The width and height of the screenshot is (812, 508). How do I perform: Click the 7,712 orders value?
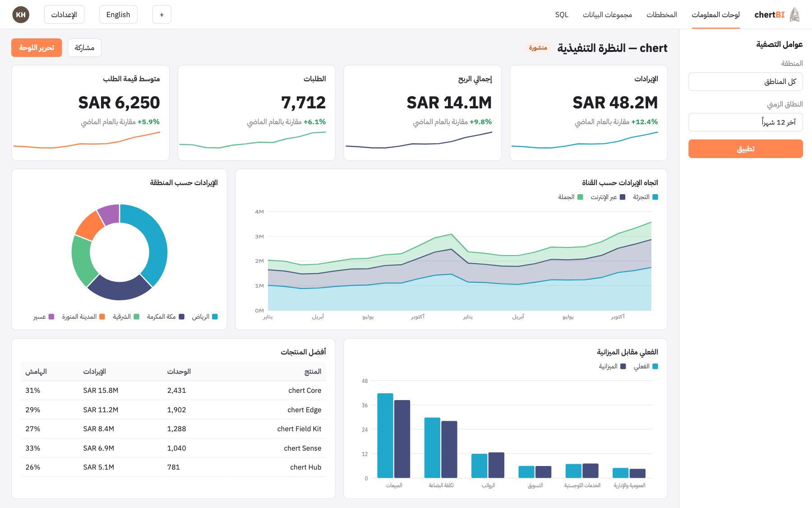point(304,103)
